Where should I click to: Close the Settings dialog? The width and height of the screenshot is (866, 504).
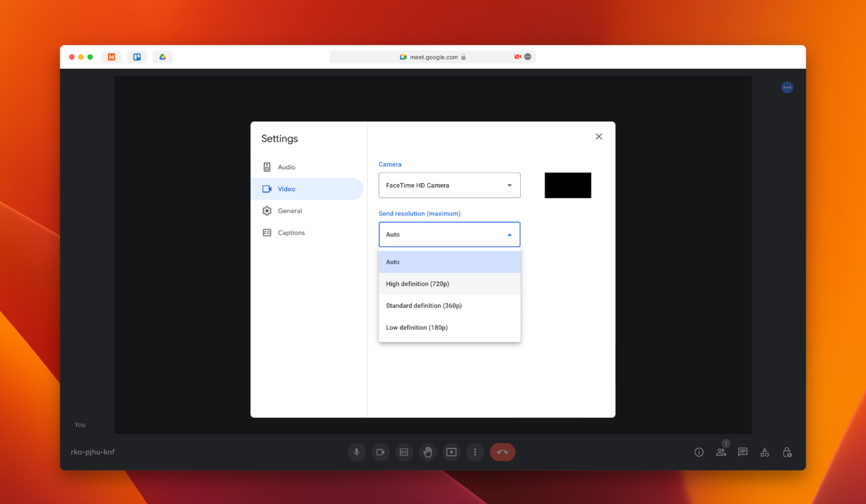coord(598,137)
